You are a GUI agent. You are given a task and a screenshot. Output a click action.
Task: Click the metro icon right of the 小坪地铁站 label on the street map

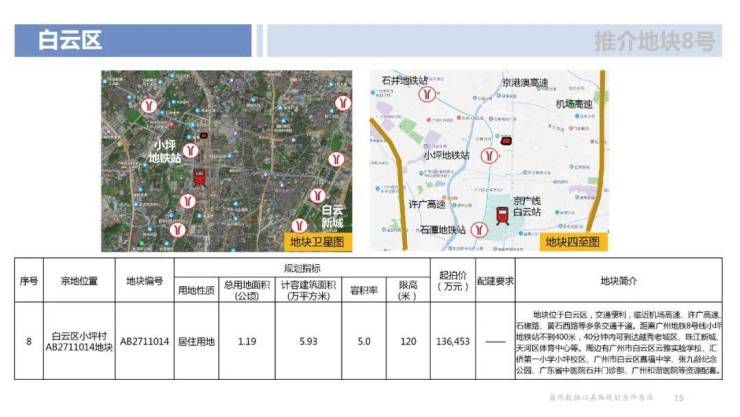489,156
